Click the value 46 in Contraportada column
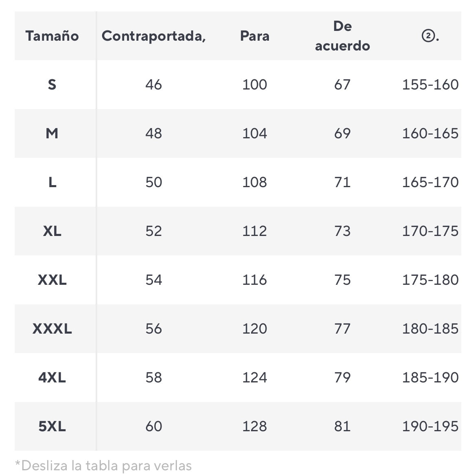Image resolution: width=476 pixels, height=476 pixels. 154,84
